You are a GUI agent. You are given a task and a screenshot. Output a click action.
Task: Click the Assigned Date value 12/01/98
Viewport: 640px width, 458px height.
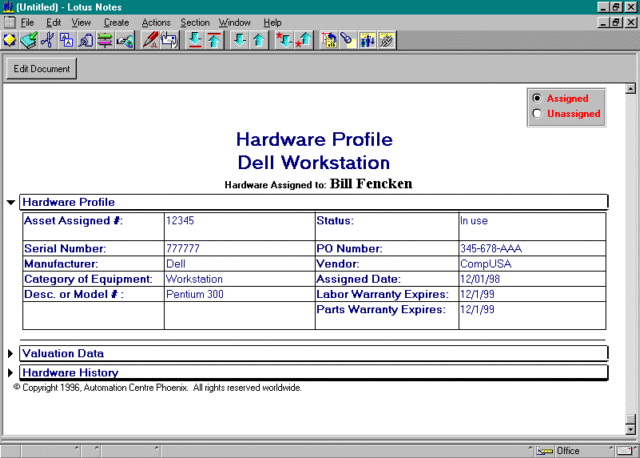tap(480, 279)
